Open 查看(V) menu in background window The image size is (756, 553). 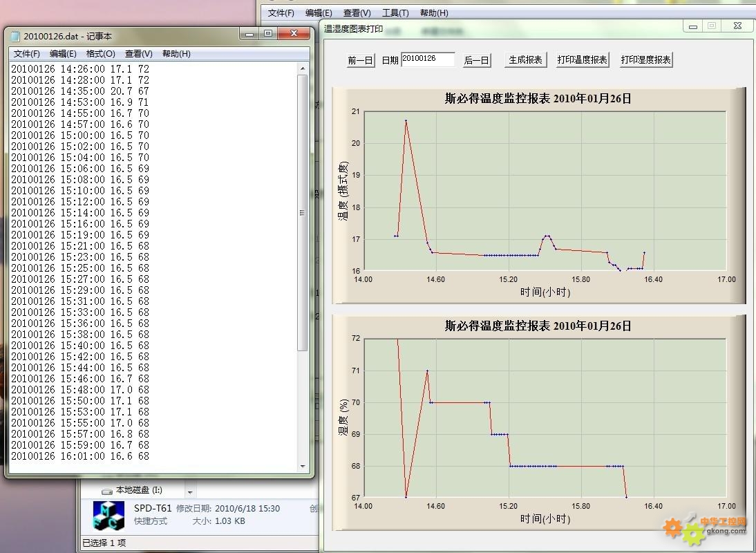pos(357,13)
